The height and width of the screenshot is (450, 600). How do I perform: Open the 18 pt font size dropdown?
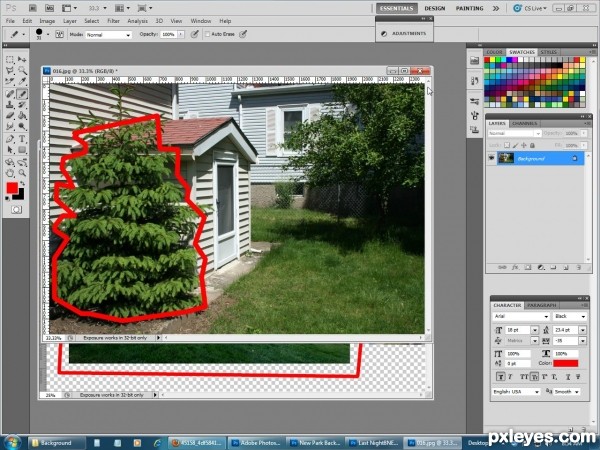pyautogui.click(x=535, y=330)
